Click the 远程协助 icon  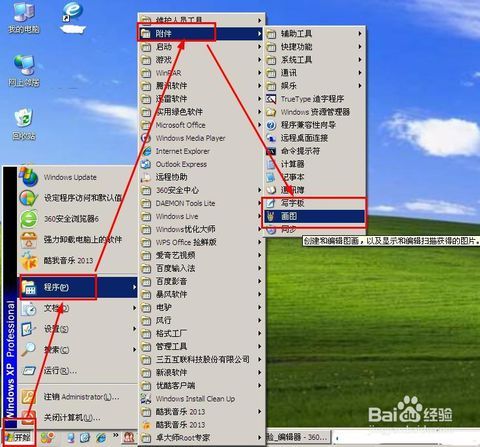pyautogui.click(x=146, y=177)
